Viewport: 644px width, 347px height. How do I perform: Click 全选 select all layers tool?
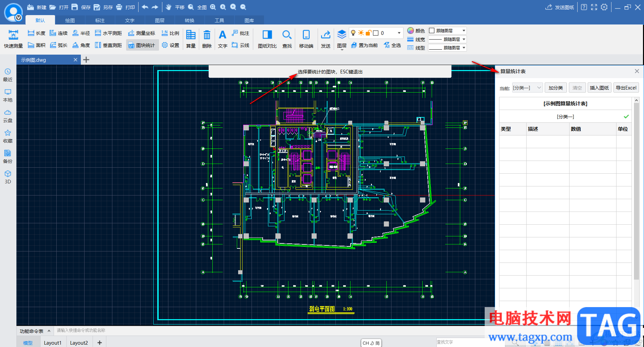[x=392, y=45]
